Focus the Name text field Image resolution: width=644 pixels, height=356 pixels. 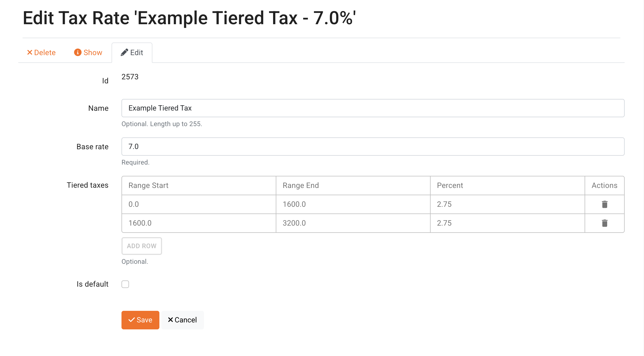click(373, 108)
